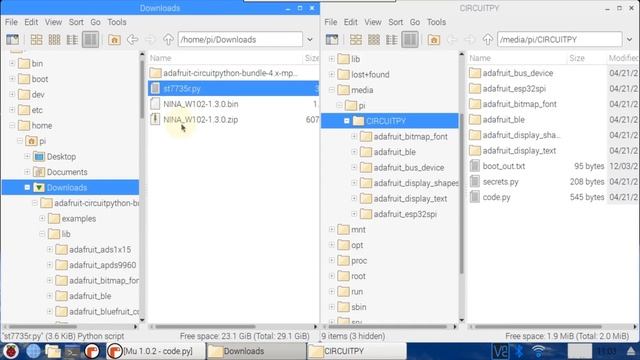Open path history dropdown in Downloads window
The height and width of the screenshot is (360, 640).
pos(310,40)
